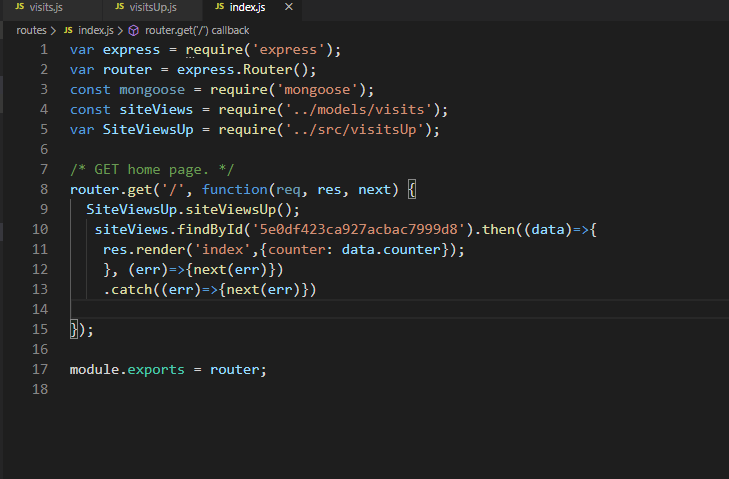
Task: Click the function keyword on line 8
Action: (x=234, y=190)
